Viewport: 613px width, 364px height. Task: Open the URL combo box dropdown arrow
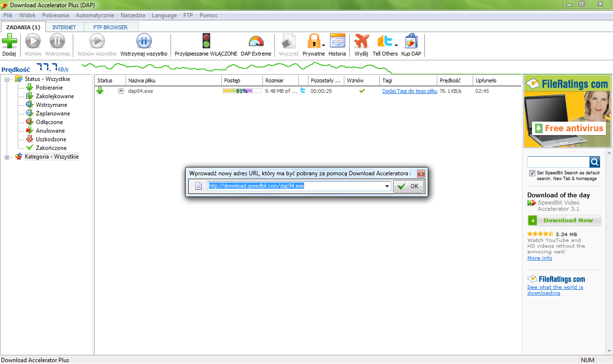[x=386, y=186]
